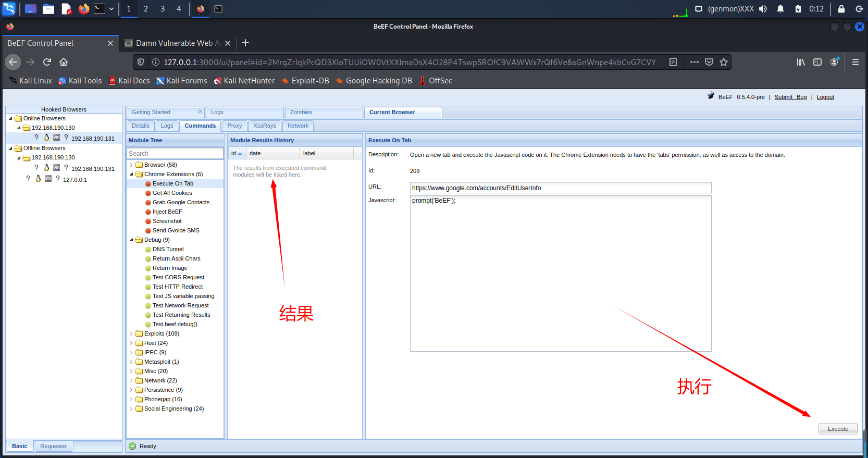The height and width of the screenshot is (458, 868).
Task: Select the Screenshot module
Action: pyautogui.click(x=167, y=221)
